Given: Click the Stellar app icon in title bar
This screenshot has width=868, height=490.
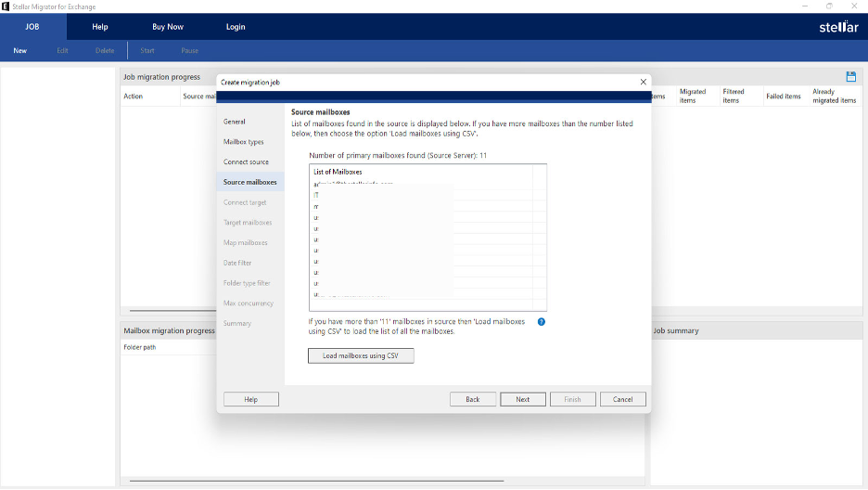Looking at the screenshot, I should pyautogui.click(x=6, y=6).
